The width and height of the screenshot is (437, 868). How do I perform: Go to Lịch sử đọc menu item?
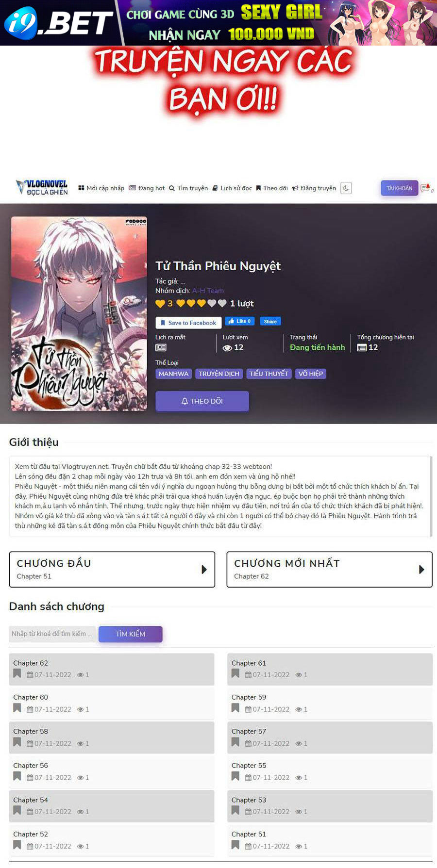click(x=232, y=188)
